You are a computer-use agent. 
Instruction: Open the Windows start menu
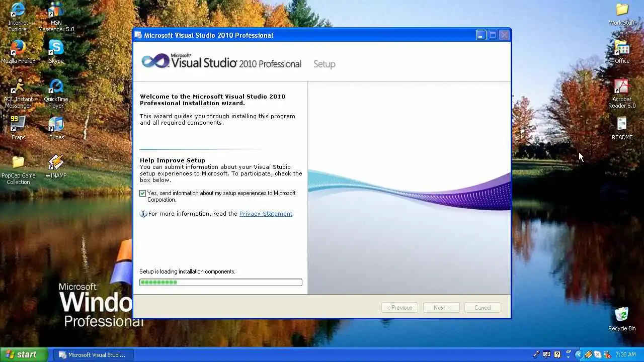point(24,354)
